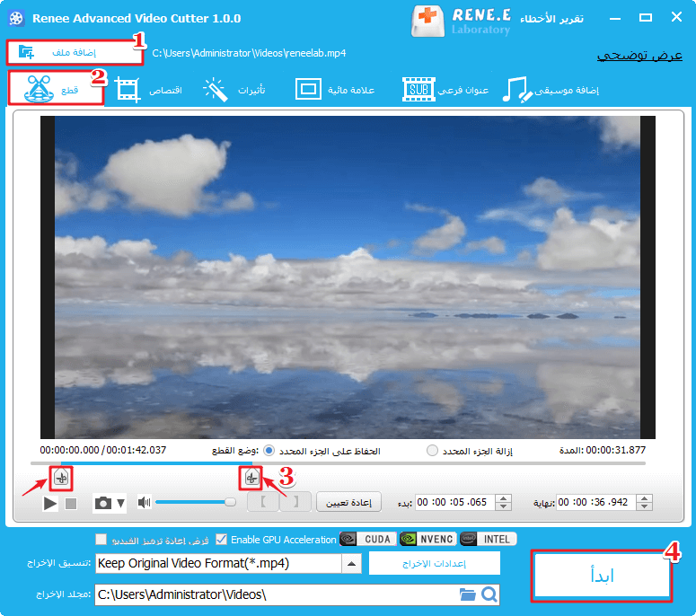Click the start cut marker on timeline

click(x=61, y=478)
